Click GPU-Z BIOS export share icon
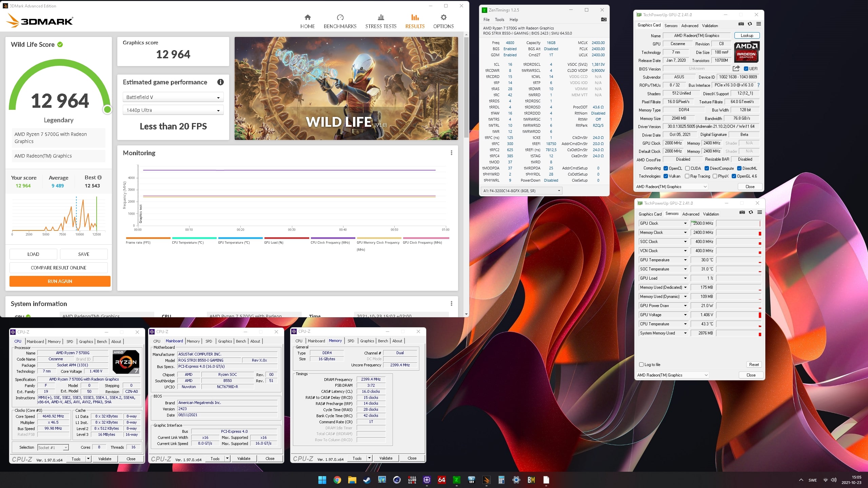868x488 pixels. [736, 68]
